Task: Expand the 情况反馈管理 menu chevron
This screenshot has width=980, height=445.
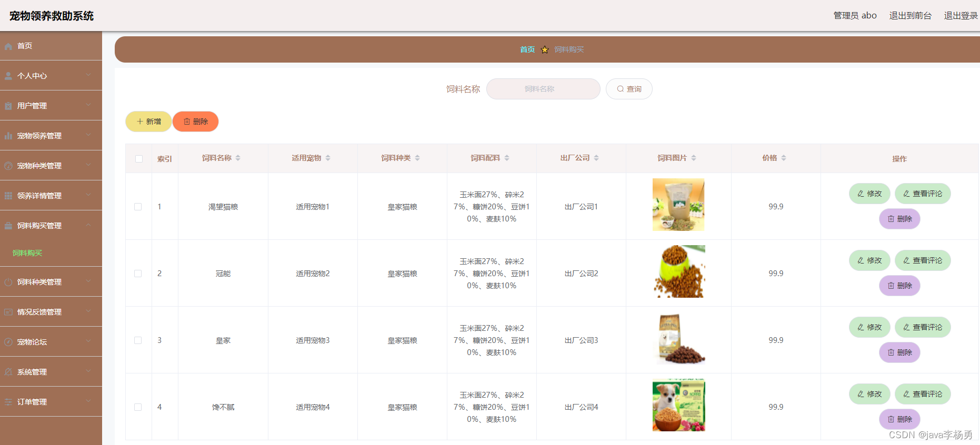Action: (88, 311)
